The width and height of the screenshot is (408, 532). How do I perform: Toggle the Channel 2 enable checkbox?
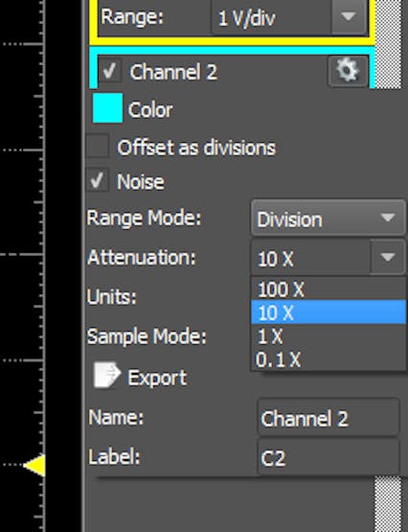[110, 72]
